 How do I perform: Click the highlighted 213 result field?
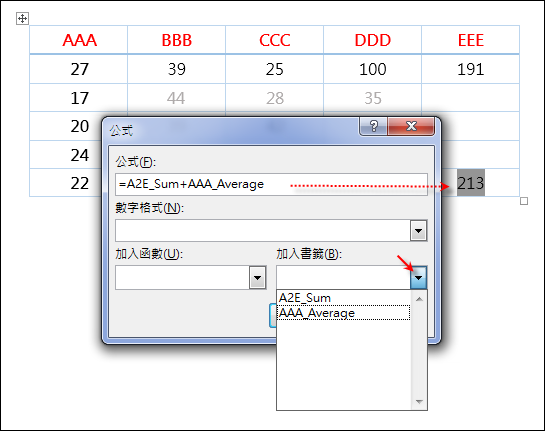pos(471,183)
